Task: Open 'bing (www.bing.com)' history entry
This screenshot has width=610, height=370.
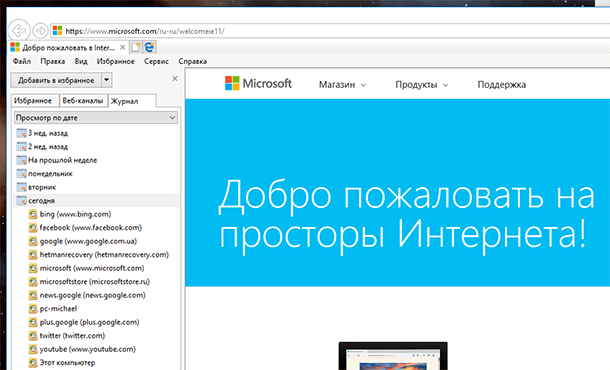Action: (x=75, y=214)
